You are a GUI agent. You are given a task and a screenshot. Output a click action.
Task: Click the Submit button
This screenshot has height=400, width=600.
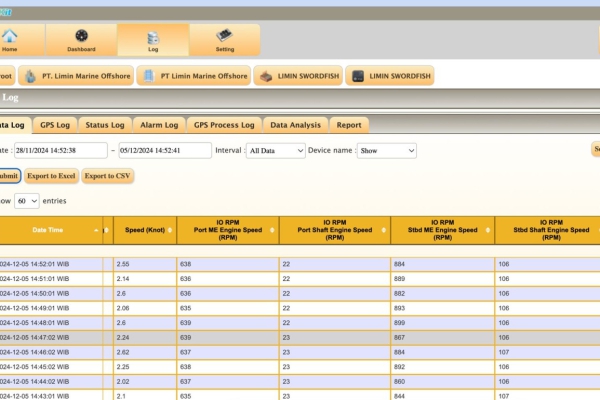coord(9,176)
